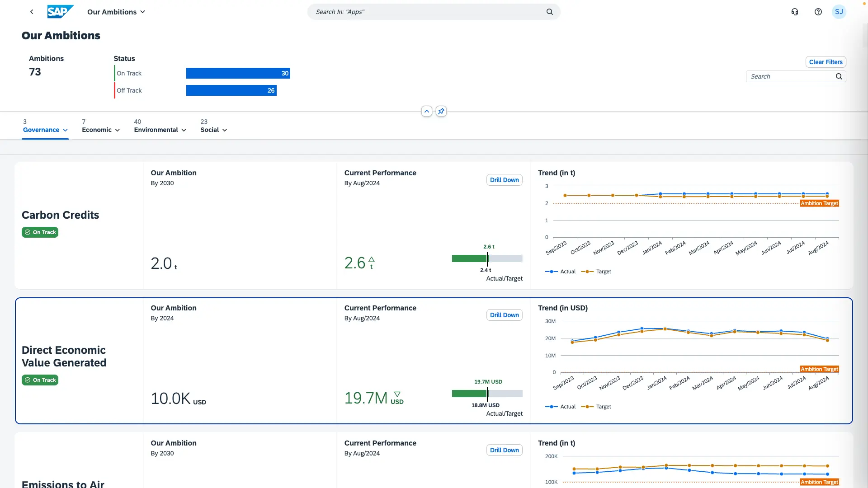The image size is (868, 488).
Task: Toggle Target legend in Direct Economic Value trend
Action: pos(596,407)
